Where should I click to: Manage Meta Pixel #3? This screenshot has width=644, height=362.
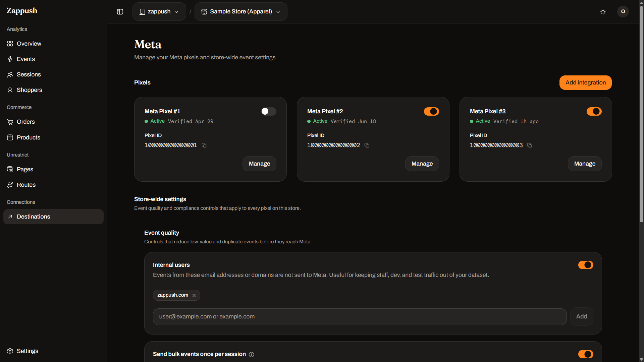(x=585, y=164)
